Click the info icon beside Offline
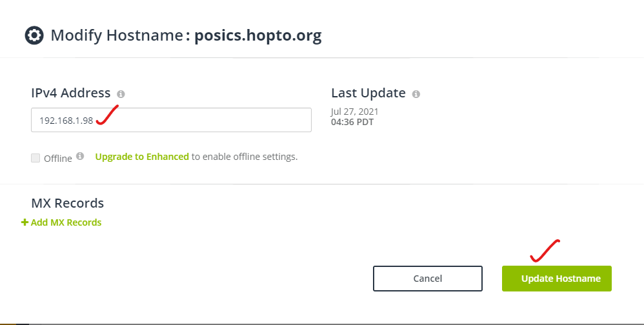644x325 pixels. coord(80,156)
